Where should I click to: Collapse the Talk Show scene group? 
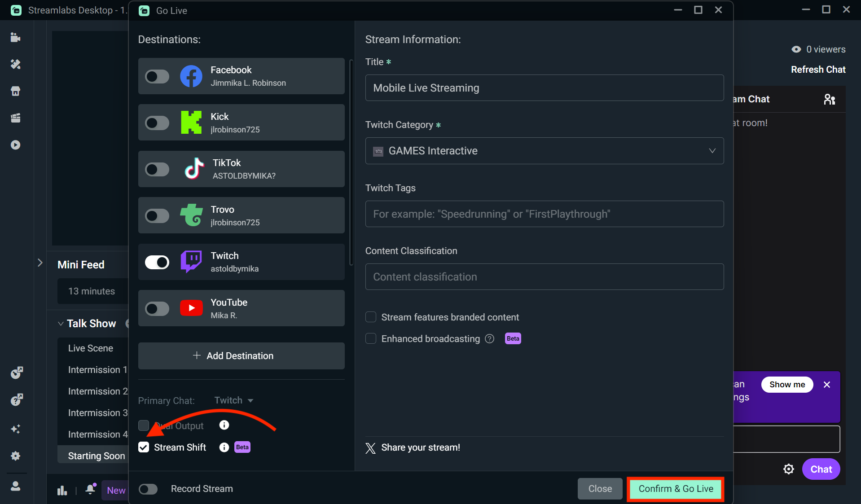coord(61,323)
